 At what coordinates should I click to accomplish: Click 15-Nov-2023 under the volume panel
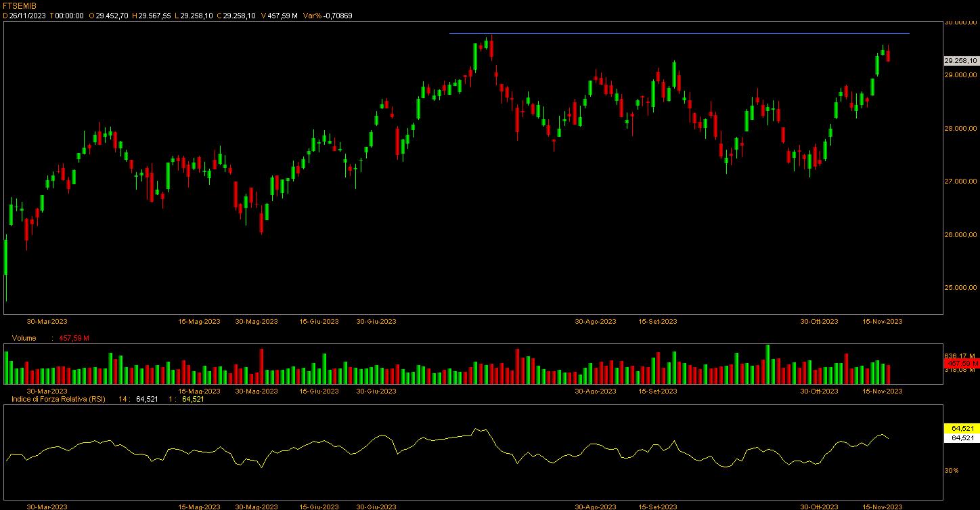coord(881,391)
